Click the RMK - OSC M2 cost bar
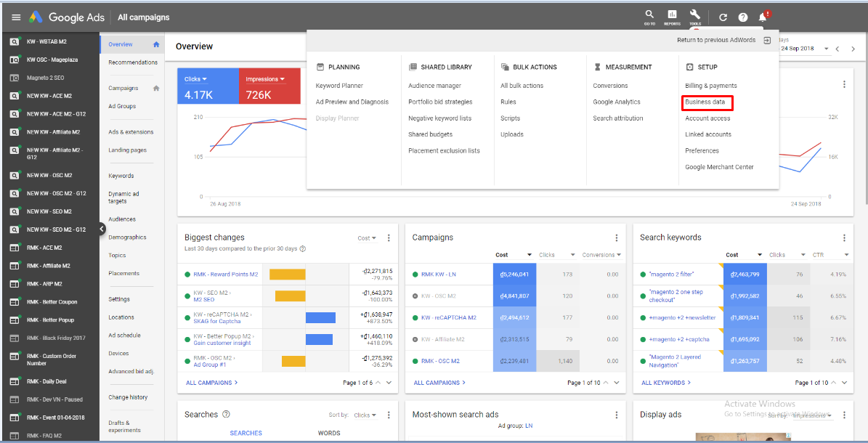Viewport: 868px width, 443px height. (x=514, y=361)
